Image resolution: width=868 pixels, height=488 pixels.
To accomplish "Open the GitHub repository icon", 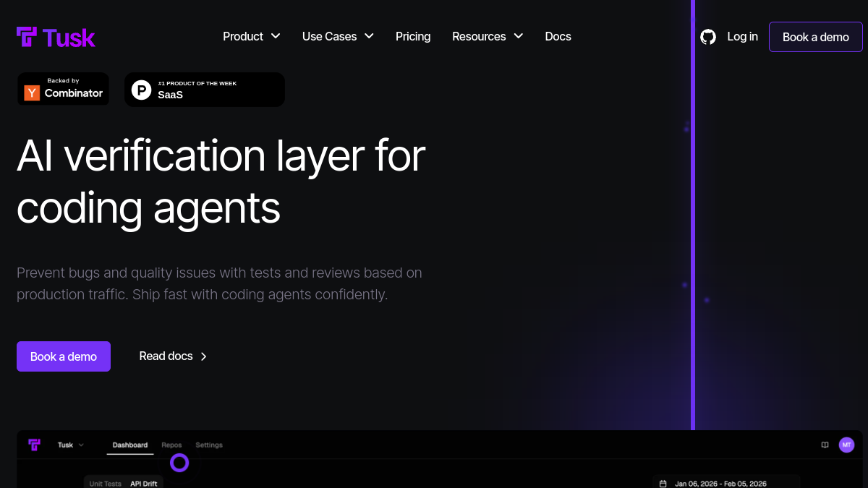I will click(x=708, y=37).
